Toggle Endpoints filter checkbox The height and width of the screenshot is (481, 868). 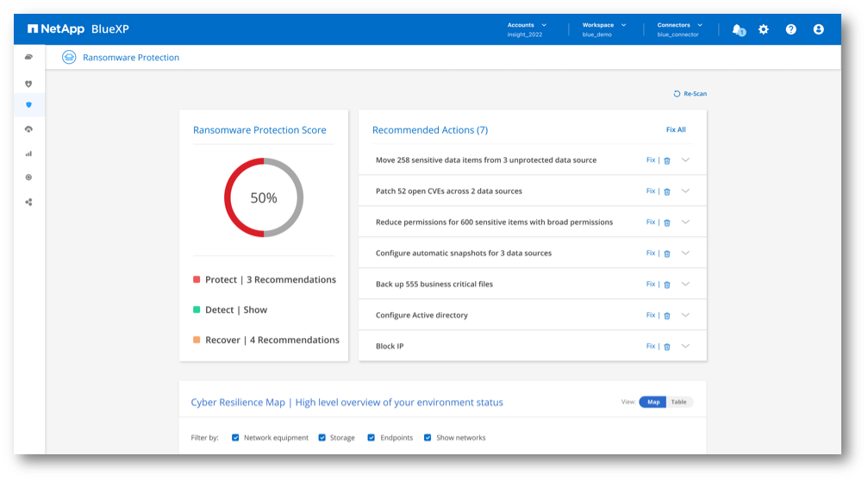click(371, 437)
